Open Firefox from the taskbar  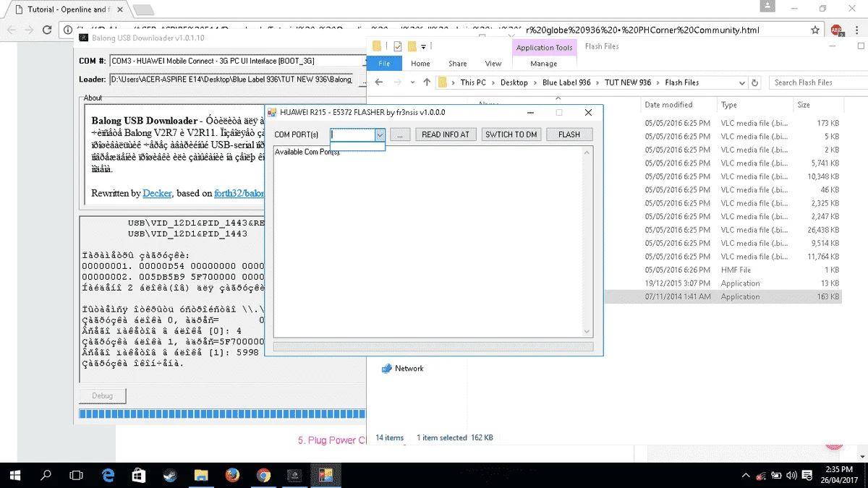pyautogui.click(x=232, y=475)
